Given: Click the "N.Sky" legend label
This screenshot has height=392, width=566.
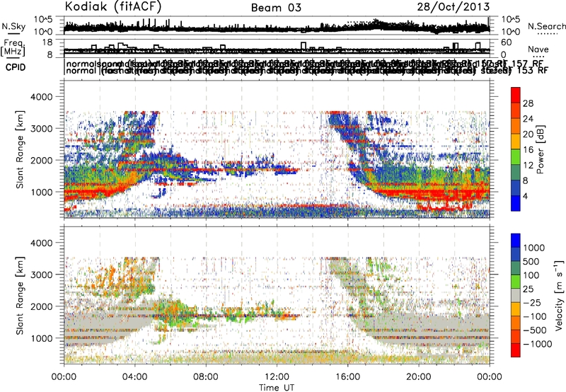Looking at the screenshot, I should 13,26.
